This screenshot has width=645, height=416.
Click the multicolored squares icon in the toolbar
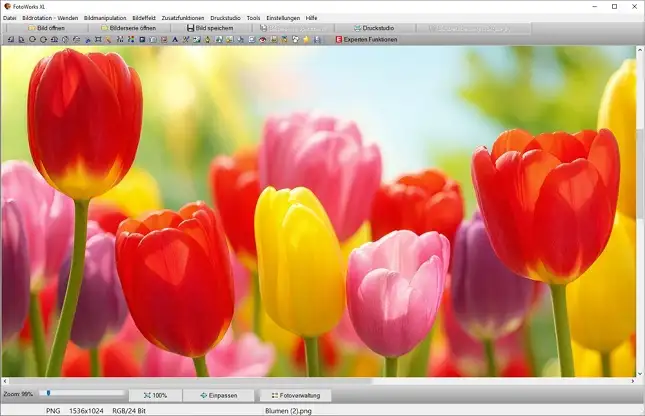[131, 40]
